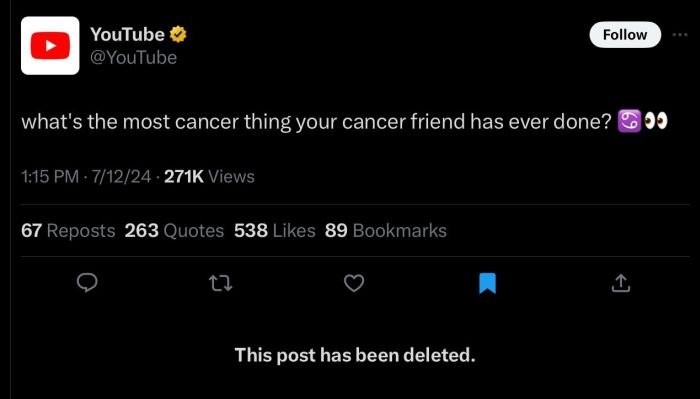
Task: Open the three-dot more options menu
Action: click(680, 35)
